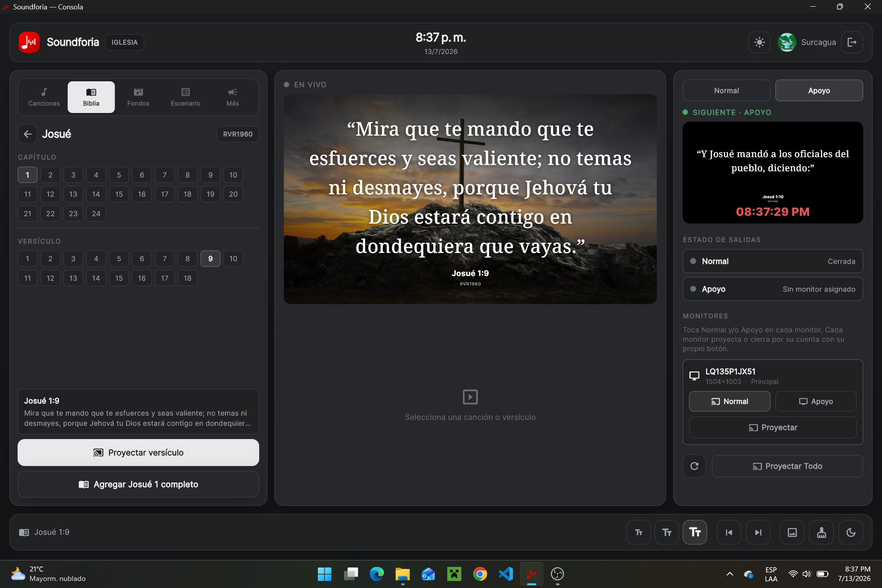Open File Explorer from the taskbar
882x588 pixels.
coord(402,574)
